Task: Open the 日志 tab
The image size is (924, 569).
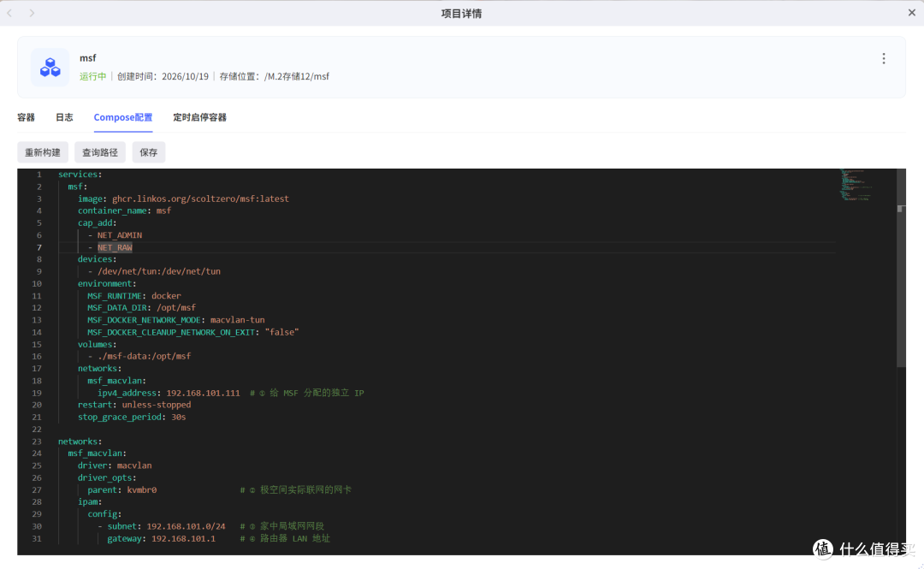Action: click(64, 117)
